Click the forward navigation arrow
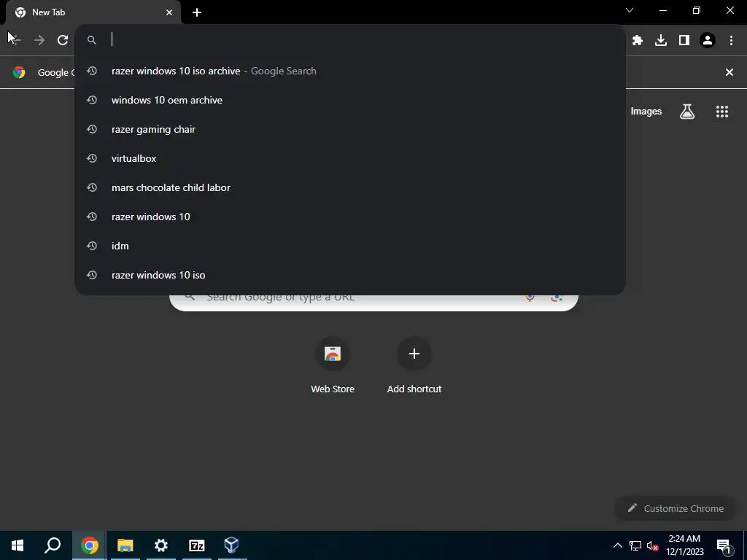 tap(39, 40)
